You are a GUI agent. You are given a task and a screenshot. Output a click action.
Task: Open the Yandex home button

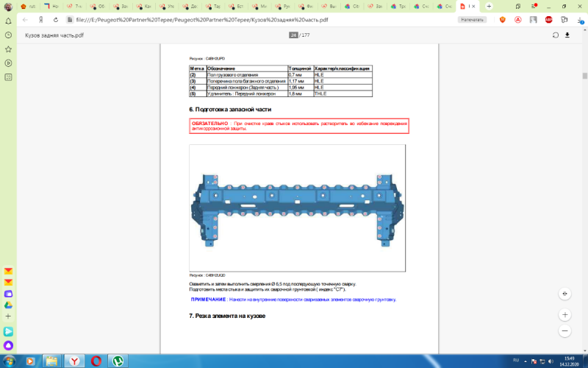coord(40,20)
